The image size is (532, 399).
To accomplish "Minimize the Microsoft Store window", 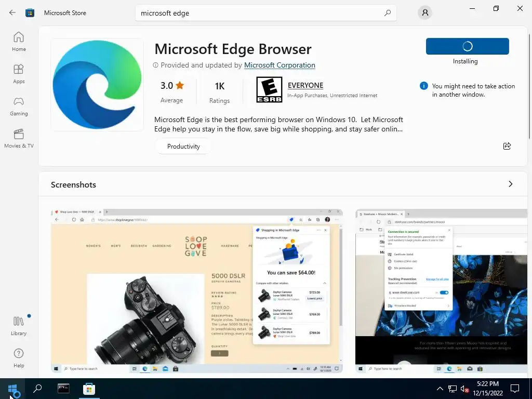I will (472, 8).
